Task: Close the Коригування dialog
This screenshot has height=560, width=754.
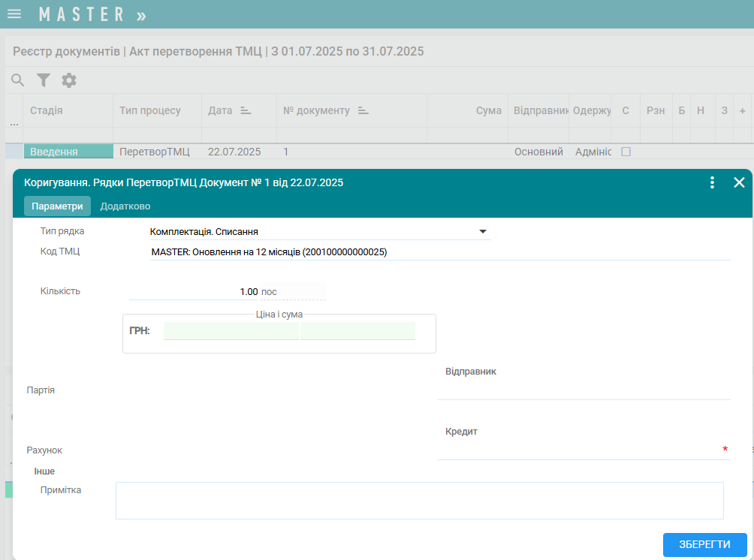Action: 739,182
